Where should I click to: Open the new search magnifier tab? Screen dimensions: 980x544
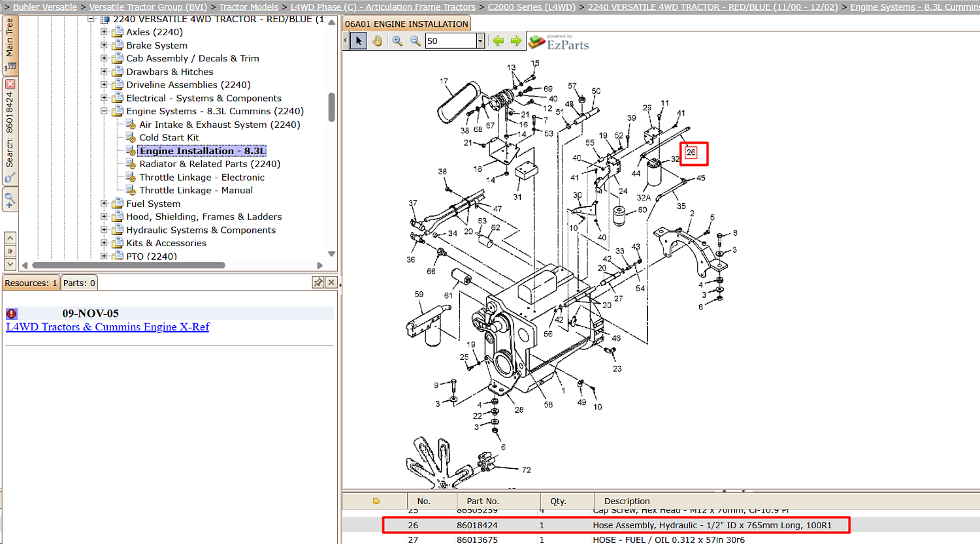tap(10, 200)
